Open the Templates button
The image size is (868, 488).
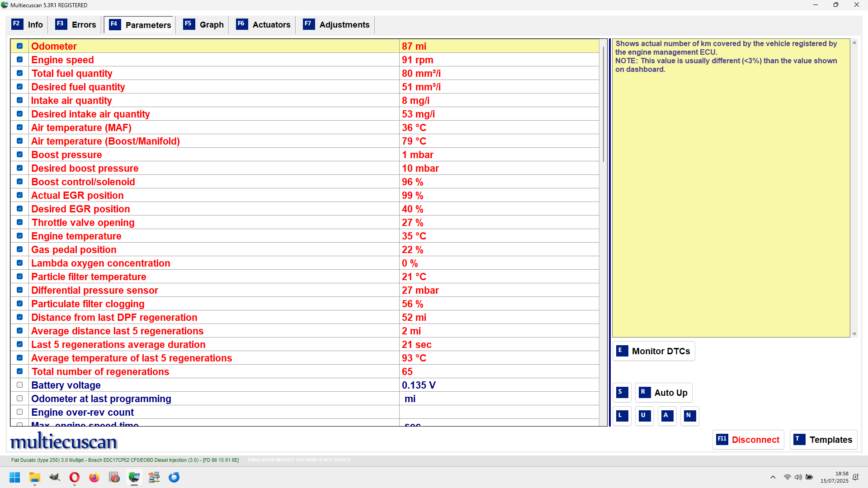(823, 440)
